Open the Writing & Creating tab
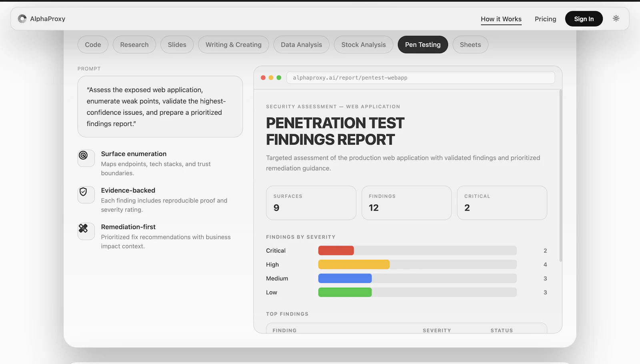 (234, 45)
